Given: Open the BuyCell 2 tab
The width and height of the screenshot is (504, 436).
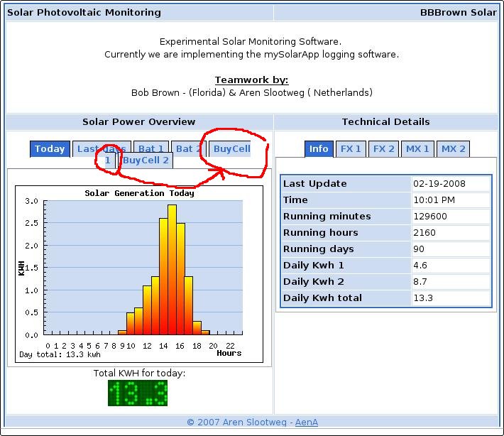Looking at the screenshot, I should pyautogui.click(x=146, y=160).
